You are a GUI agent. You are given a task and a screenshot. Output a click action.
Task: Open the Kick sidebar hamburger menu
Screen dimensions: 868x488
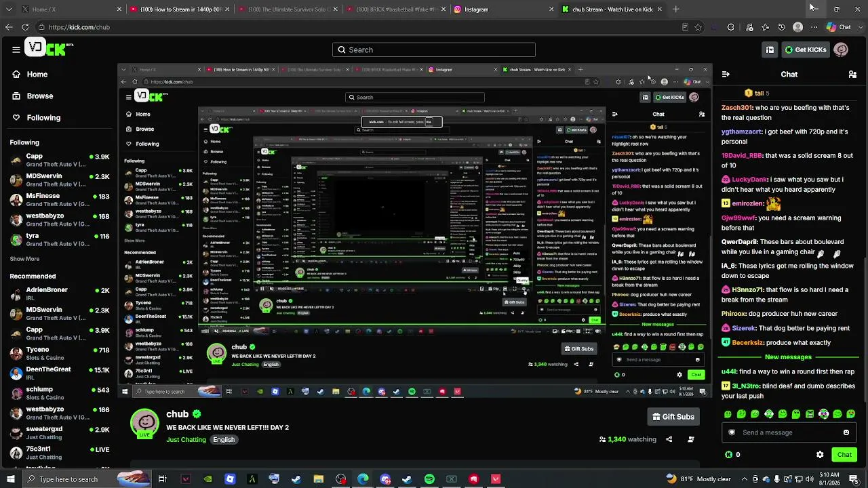(16, 49)
